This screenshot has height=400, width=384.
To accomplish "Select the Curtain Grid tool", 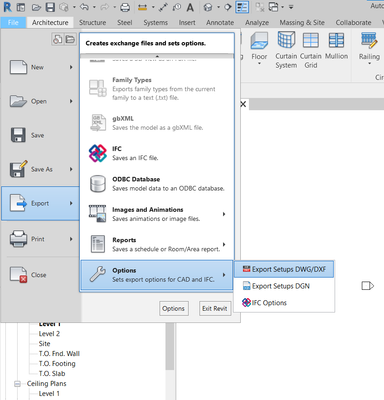I will 311,50.
